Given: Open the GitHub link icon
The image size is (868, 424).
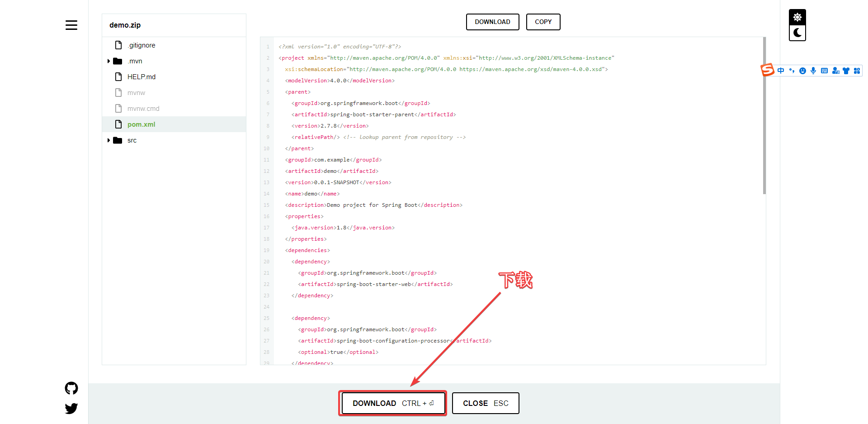Looking at the screenshot, I should click(x=71, y=388).
